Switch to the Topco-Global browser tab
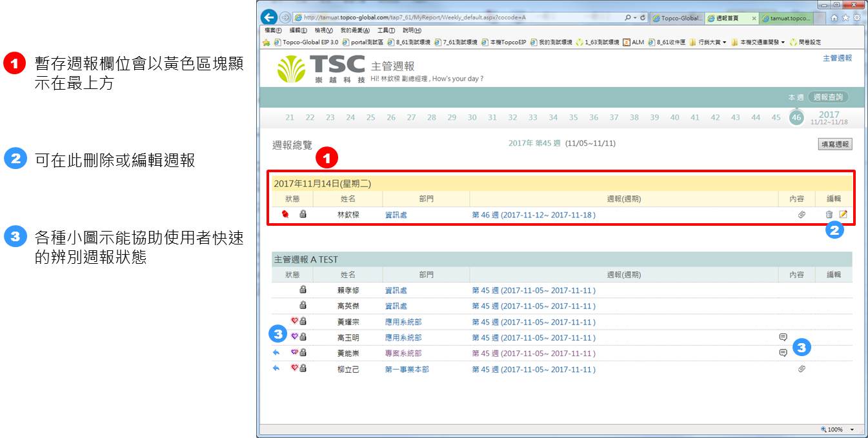868x438 pixels. coord(677,18)
